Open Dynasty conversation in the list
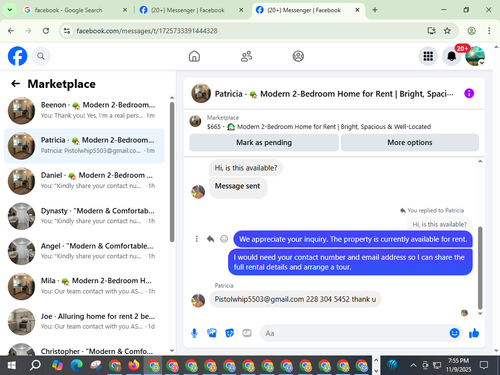500x375 pixels. [84, 216]
